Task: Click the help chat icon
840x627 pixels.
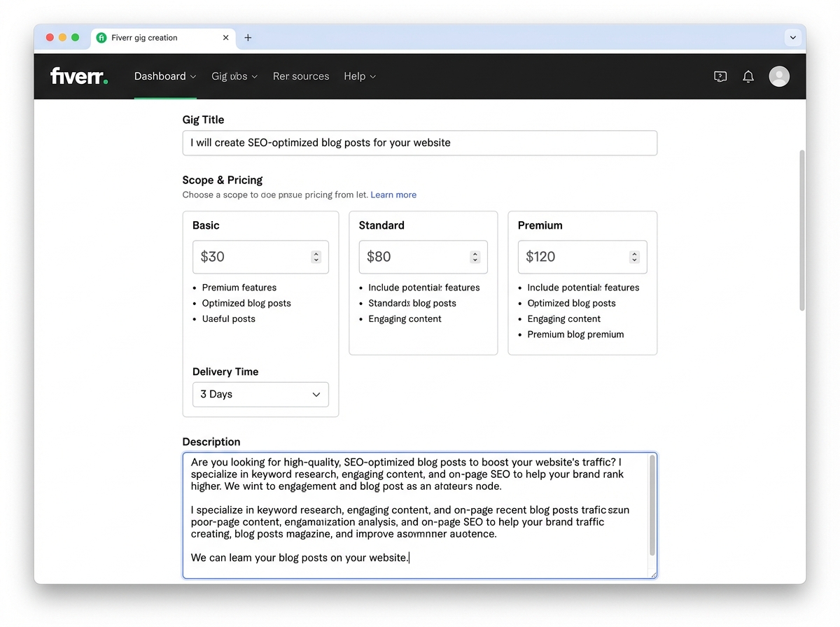Action: pyautogui.click(x=720, y=76)
